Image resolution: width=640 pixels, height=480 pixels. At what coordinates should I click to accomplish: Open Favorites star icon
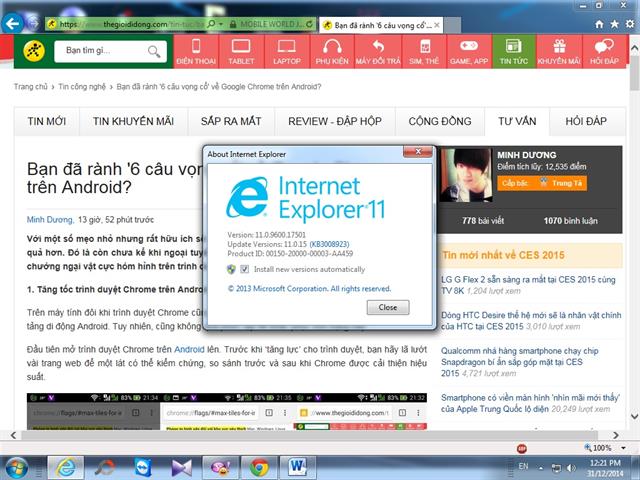[614, 24]
